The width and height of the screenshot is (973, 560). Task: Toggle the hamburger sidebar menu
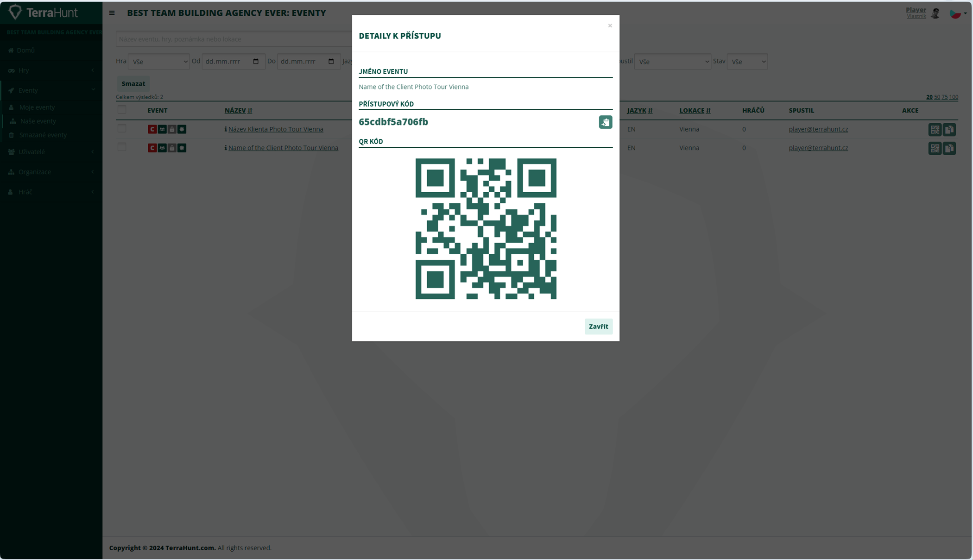tap(112, 13)
